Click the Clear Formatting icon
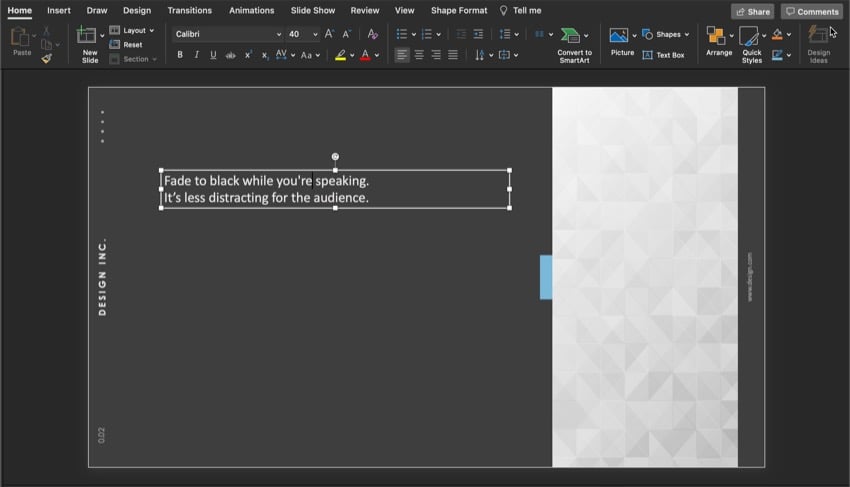Screen dimensions: 850x487 click(x=372, y=34)
